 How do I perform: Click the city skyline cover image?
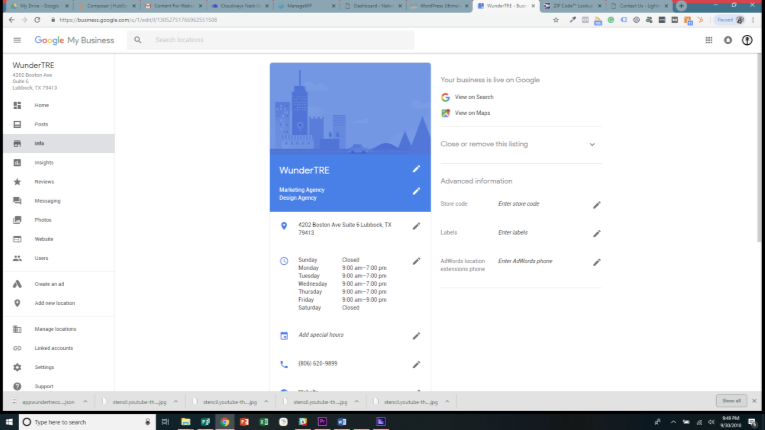point(350,108)
